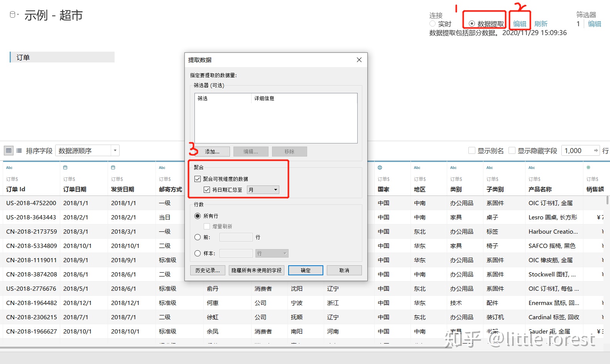The height and width of the screenshot is (364, 610).
Task: Enable 显示别名 checkbox
Action: click(472, 150)
